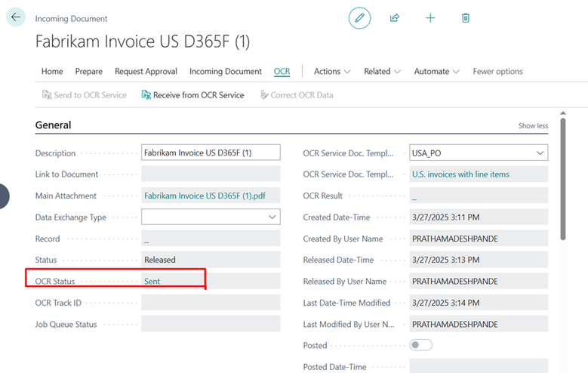
Task: Click Last Date-Time Modified value 3:14 PM
Action: click(x=445, y=303)
